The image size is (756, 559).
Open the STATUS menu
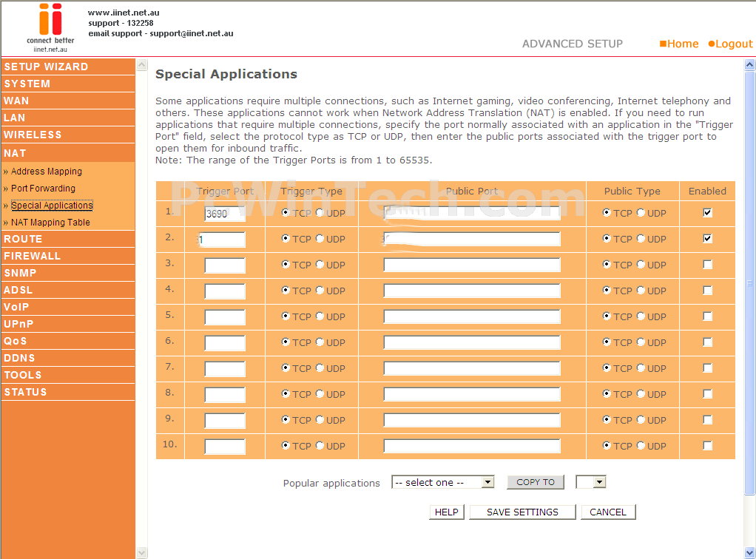click(68, 393)
